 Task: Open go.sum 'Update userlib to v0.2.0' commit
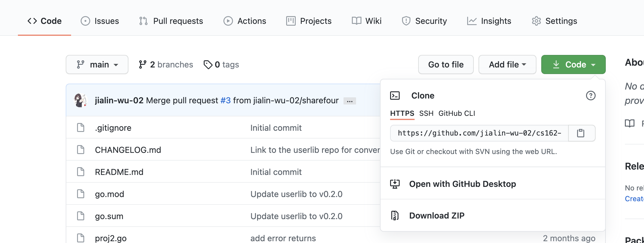[x=296, y=216]
